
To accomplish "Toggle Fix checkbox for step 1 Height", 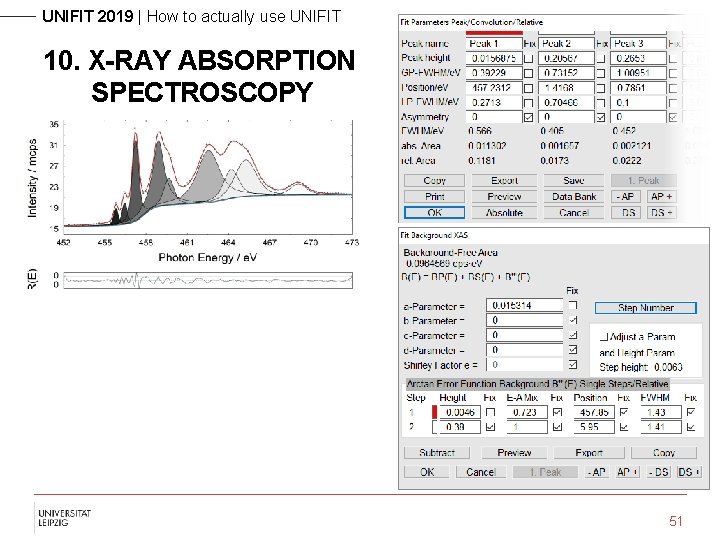I will coord(490,412).
